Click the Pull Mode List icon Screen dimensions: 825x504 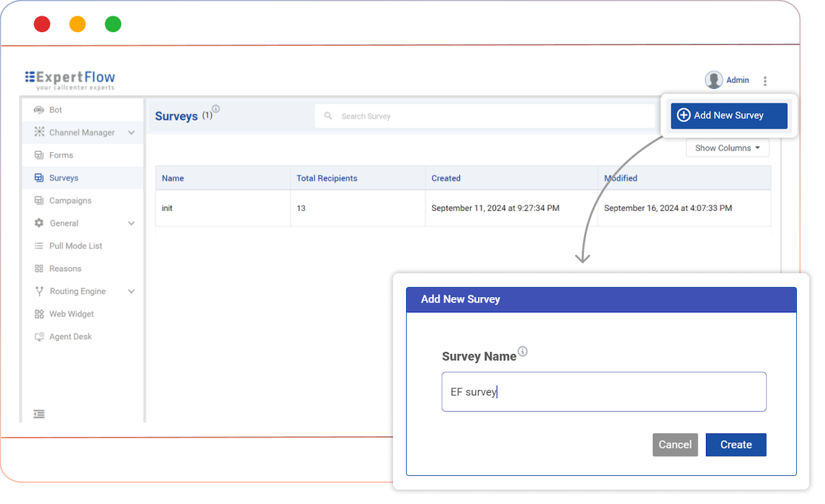coord(39,246)
